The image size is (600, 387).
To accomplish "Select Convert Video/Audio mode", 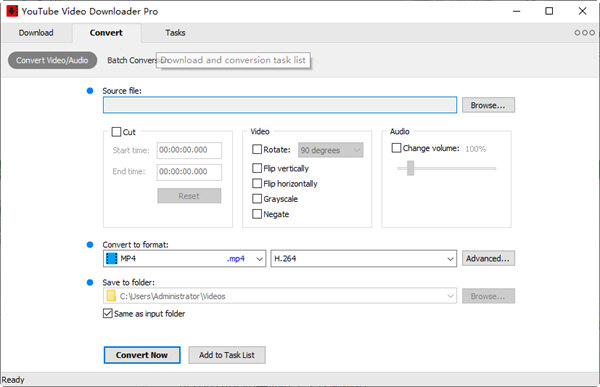I will pyautogui.click(x=52, y=60).
